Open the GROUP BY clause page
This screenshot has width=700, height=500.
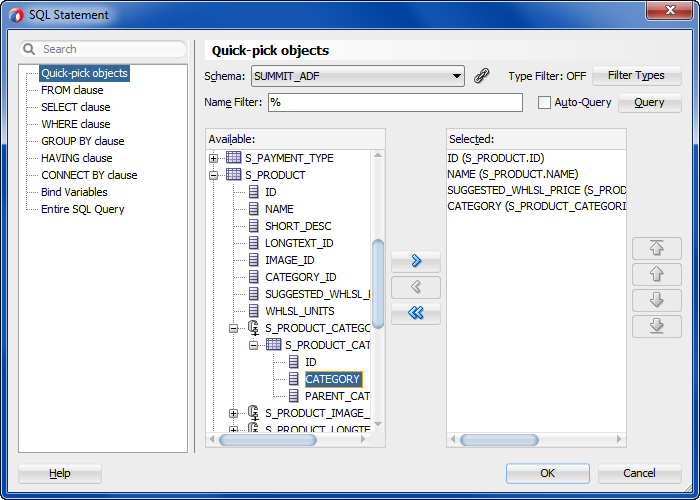click(83, 141)
